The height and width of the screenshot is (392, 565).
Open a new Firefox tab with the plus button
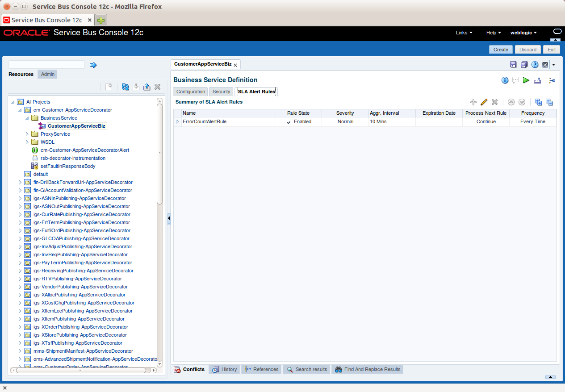click(101, 20)
